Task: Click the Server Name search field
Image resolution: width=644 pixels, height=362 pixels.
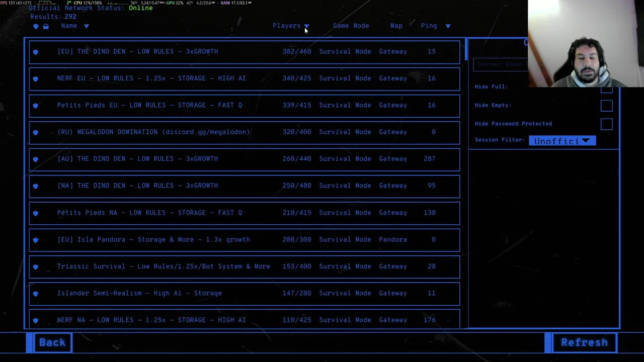Action: tap(501, 64)
